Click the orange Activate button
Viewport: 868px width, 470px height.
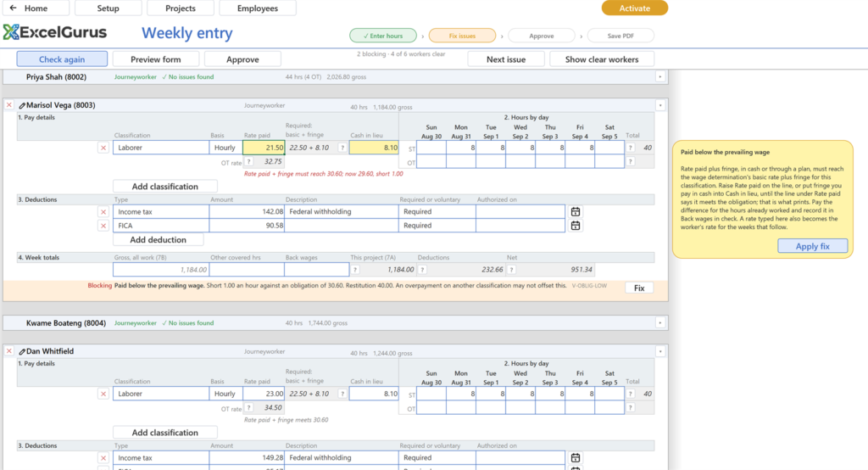pos(634,8)
